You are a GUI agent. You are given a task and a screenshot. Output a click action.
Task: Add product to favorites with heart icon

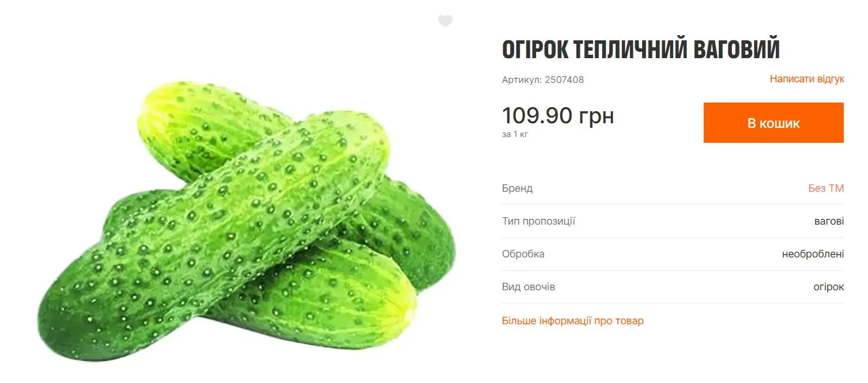coord(445,21)
